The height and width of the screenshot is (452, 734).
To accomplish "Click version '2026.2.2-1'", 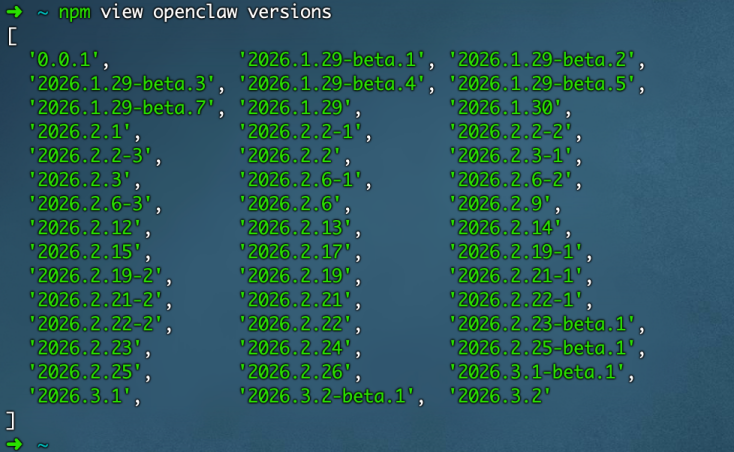I will pos(300,132).
